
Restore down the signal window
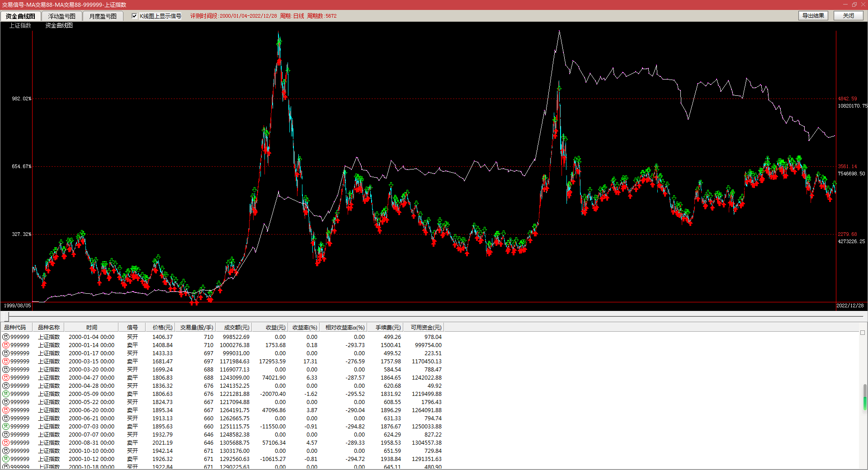point(854,5)
